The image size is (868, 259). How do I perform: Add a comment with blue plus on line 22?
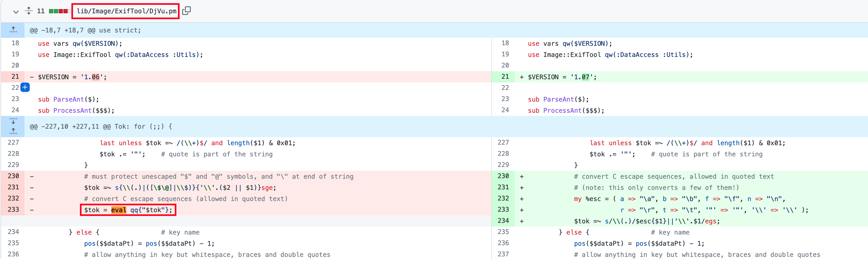(25, 87)
